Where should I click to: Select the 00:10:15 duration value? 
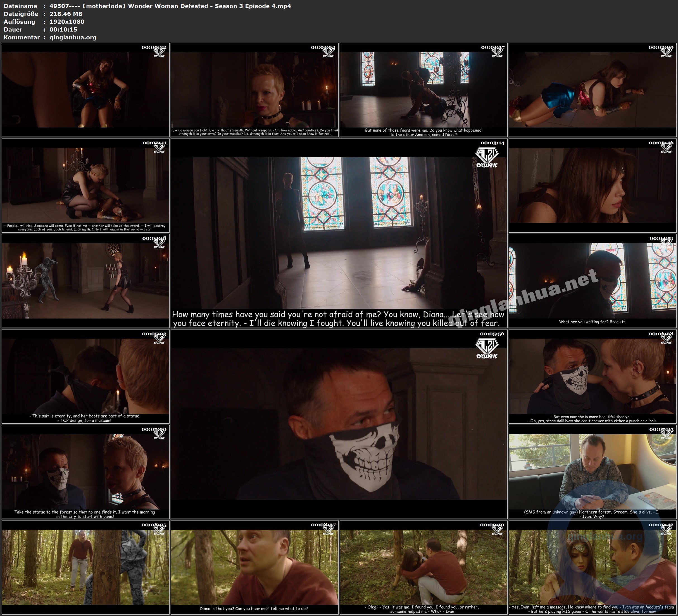(x=64, y=29)
